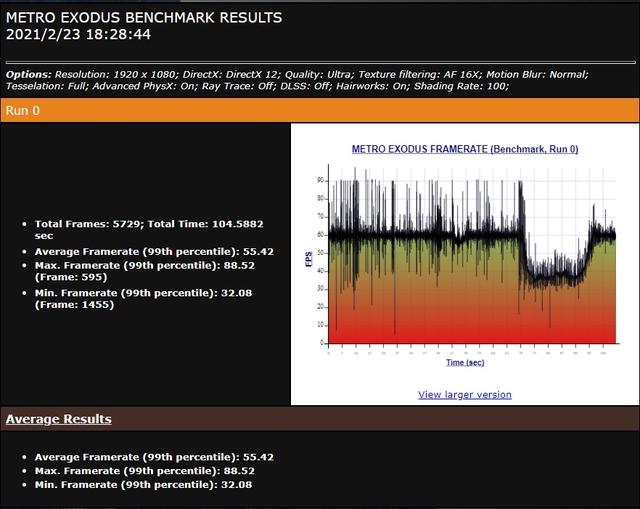Click the chart title above the graph
Screen dimensions: 640x509
465,149
